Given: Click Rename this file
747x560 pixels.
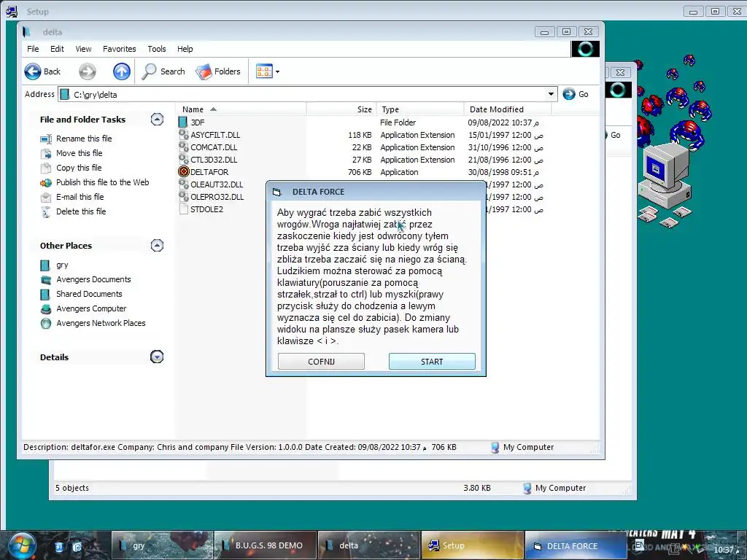Looking at the screenshot, I should [84, 139].
